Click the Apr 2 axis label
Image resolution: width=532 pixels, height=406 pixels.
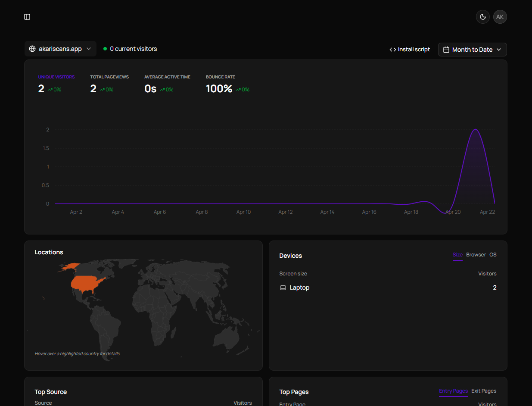tap(76, 212)
